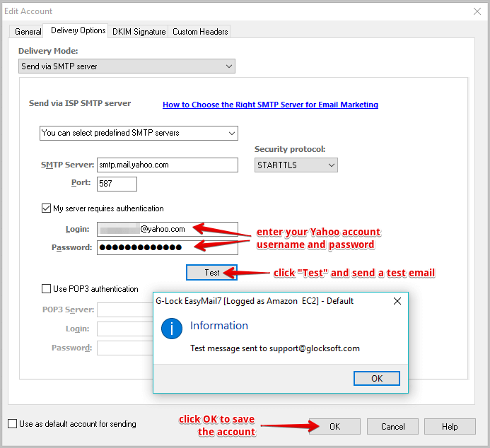Click the SMTP Password field
Image resolution: width=490 pixels, height=448 pixels.
click(168, 247)
